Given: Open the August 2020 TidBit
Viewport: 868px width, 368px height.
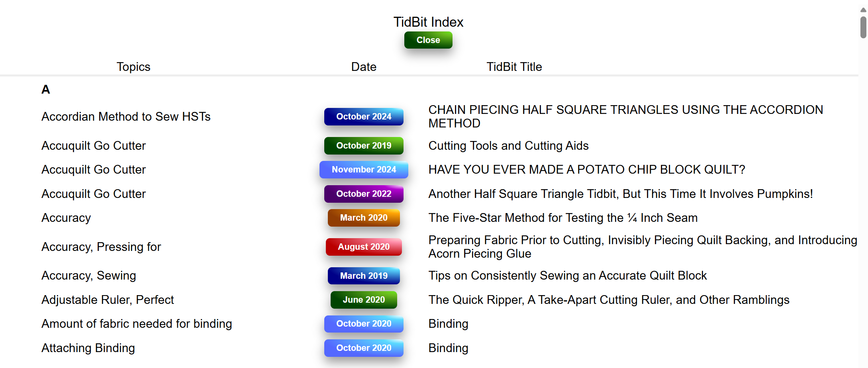Looking at the screenshot, I should [x=364, y=247].
